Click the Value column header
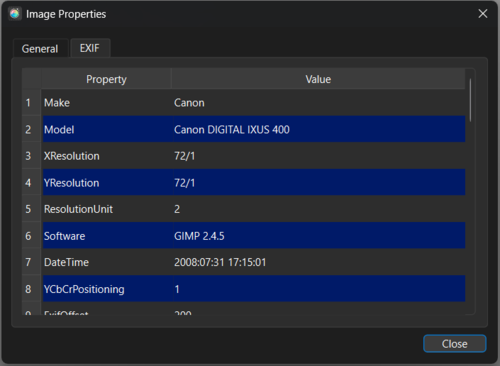 [x=318, y=79]
